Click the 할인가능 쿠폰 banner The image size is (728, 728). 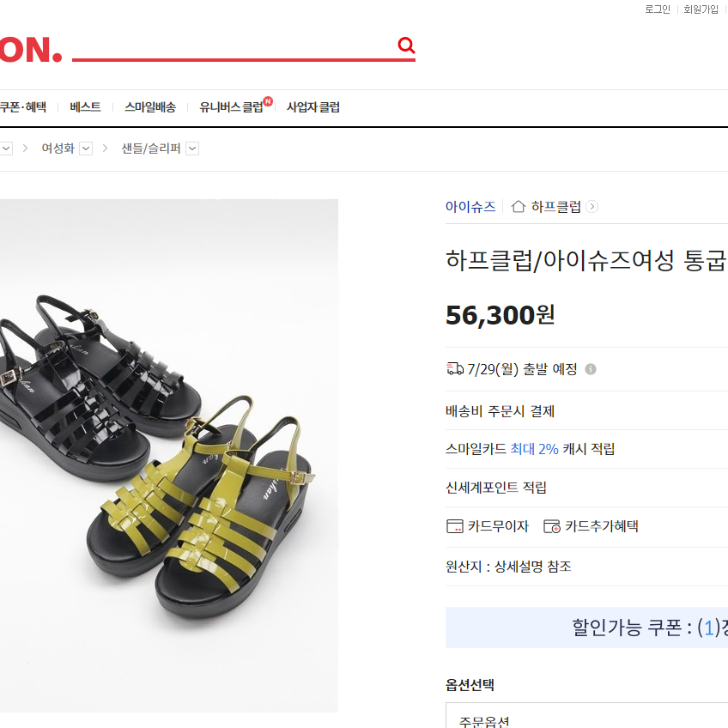click(586, 628)
